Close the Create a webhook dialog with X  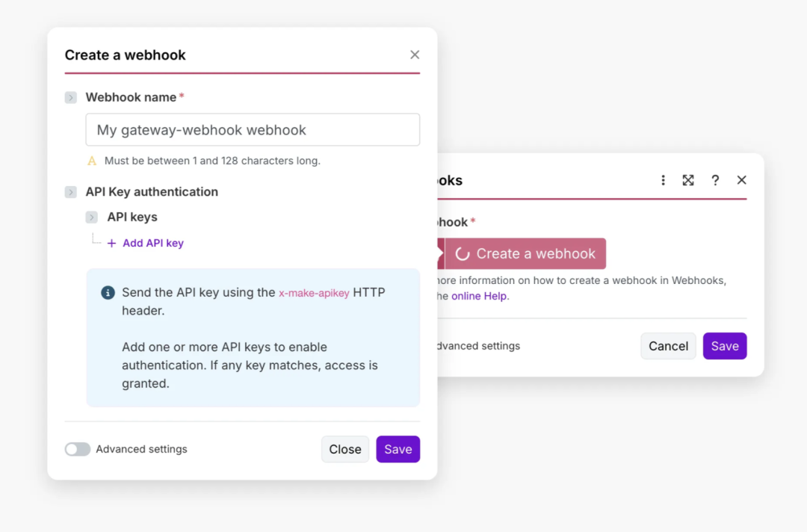(x=415, y=55)
